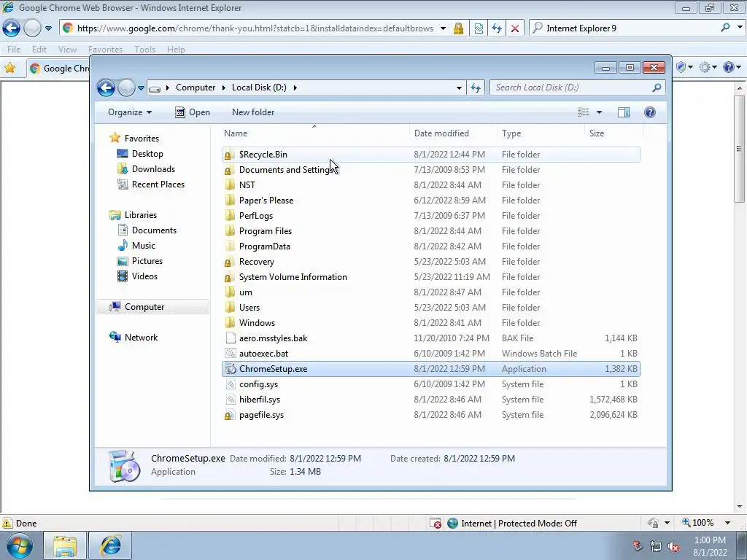Click the IE security lock icon

[458, 28]
